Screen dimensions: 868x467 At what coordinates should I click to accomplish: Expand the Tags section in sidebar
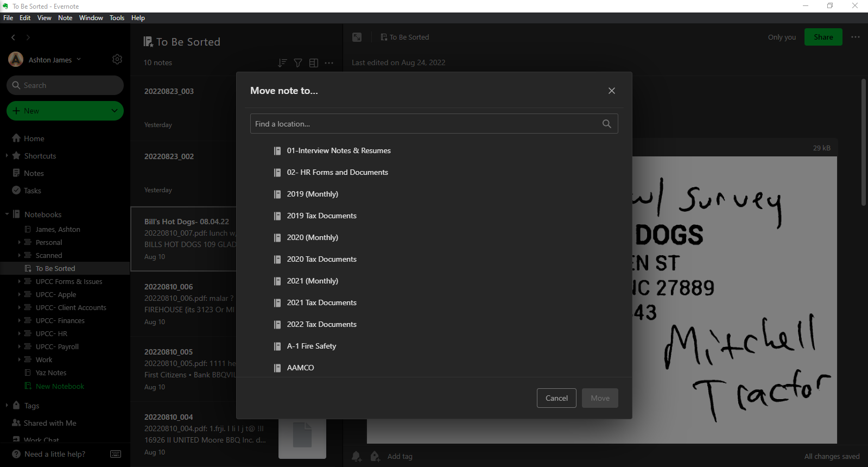(7, 405)
